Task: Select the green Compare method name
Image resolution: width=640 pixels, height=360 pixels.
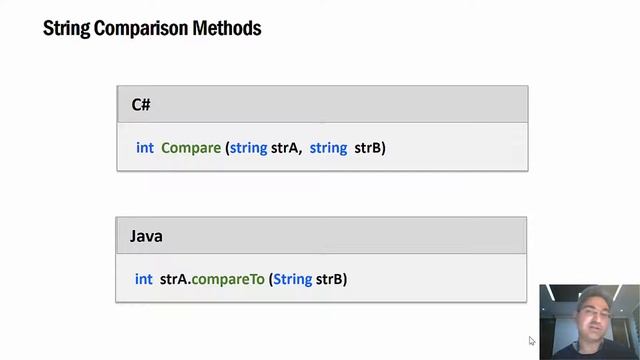Action: click(191, 148)
